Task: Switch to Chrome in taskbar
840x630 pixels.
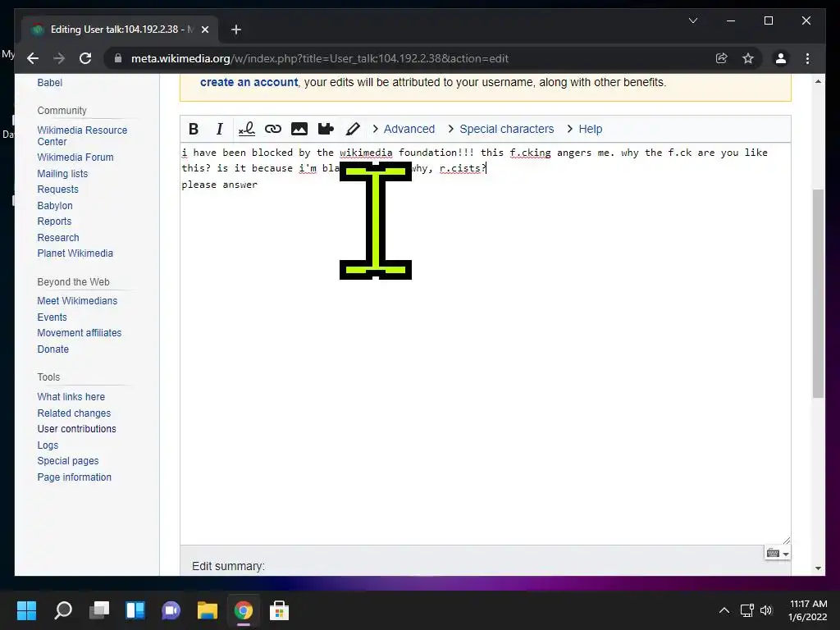Action: (243, 609)
